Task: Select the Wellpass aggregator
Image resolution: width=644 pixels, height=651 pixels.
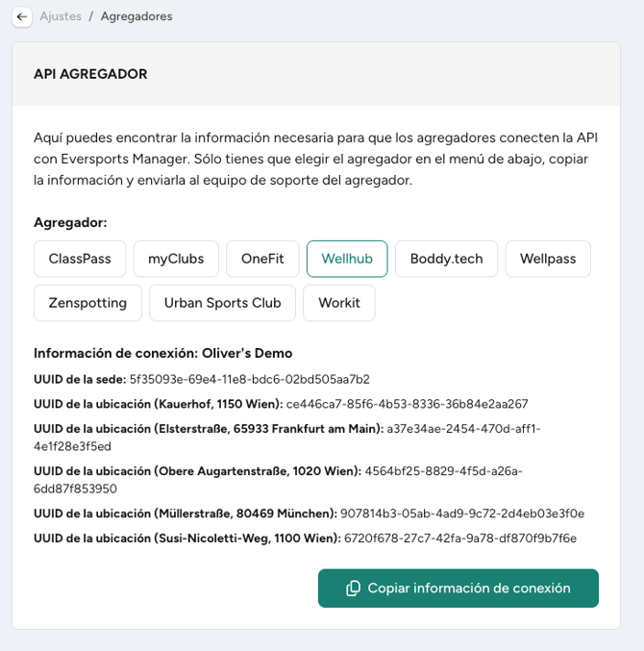Action: point(548,259)
